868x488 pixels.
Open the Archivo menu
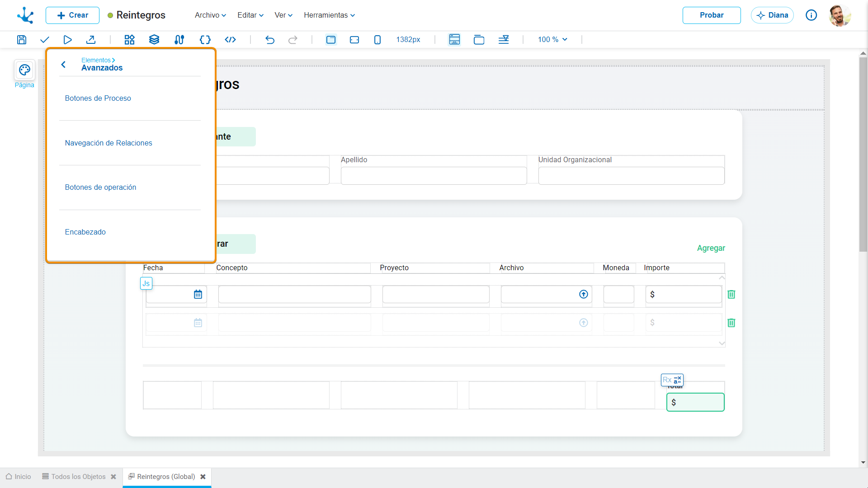pos(210,15)
